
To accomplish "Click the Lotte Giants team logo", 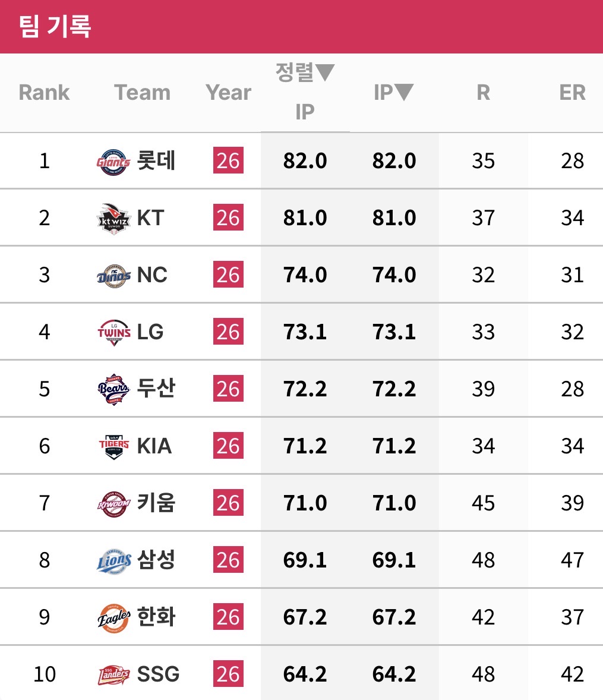I will 113,161.
